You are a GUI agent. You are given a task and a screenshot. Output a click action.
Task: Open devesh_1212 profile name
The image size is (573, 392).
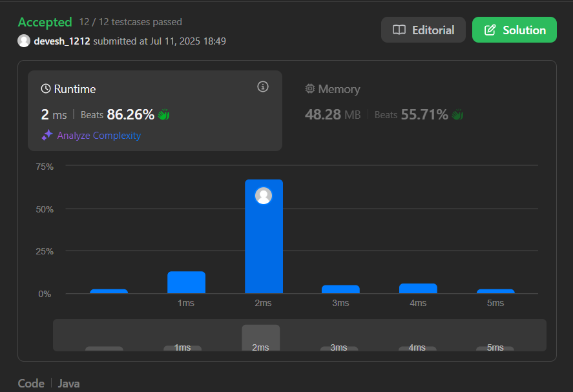click(x=62, y=41)
